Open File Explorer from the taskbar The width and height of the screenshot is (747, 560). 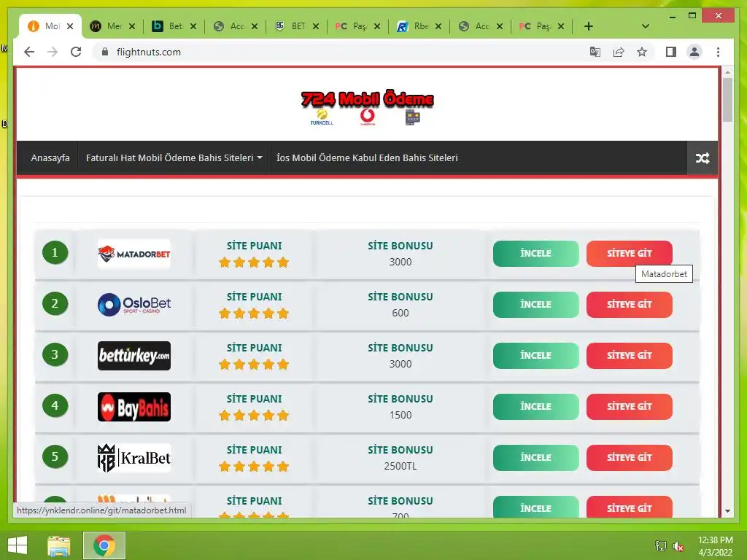tap(59, 545)
